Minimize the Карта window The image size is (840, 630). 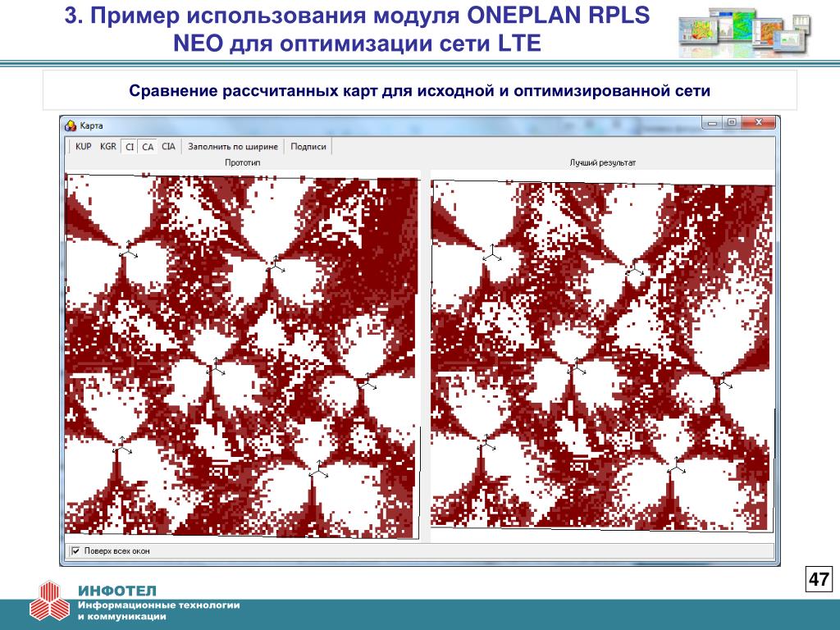(x=712, y=123)
